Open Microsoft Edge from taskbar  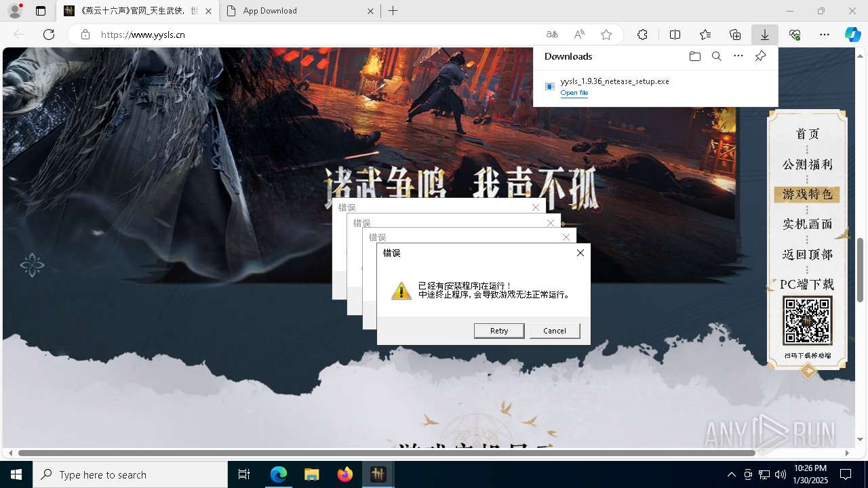click(x=279, y=474)
